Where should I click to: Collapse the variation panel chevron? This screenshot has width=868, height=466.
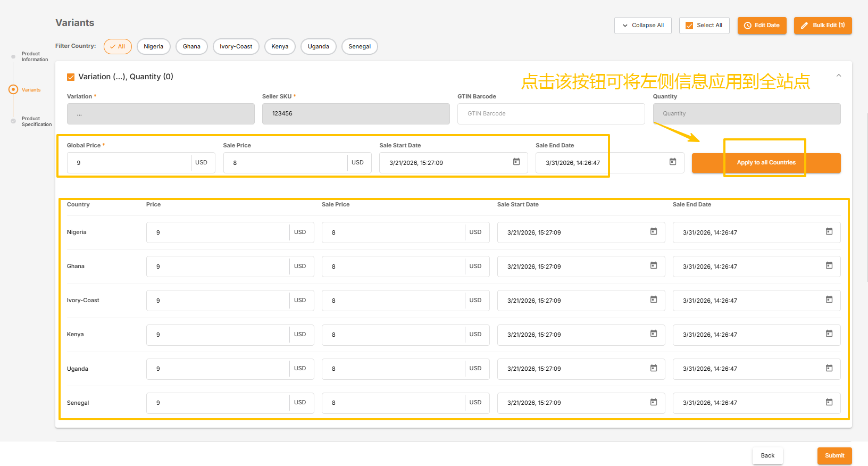tap(838, 76)
